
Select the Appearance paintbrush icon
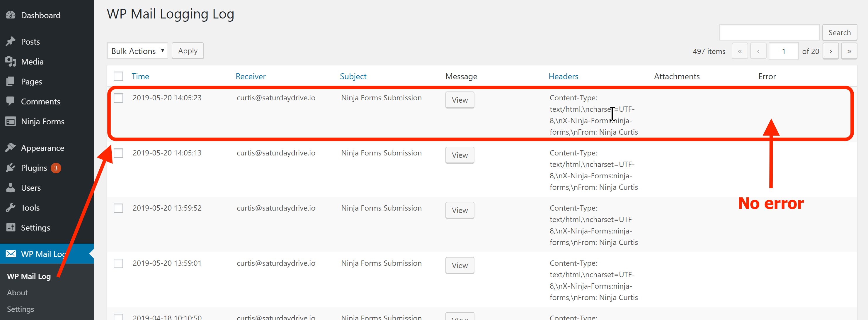pos(11,148)
